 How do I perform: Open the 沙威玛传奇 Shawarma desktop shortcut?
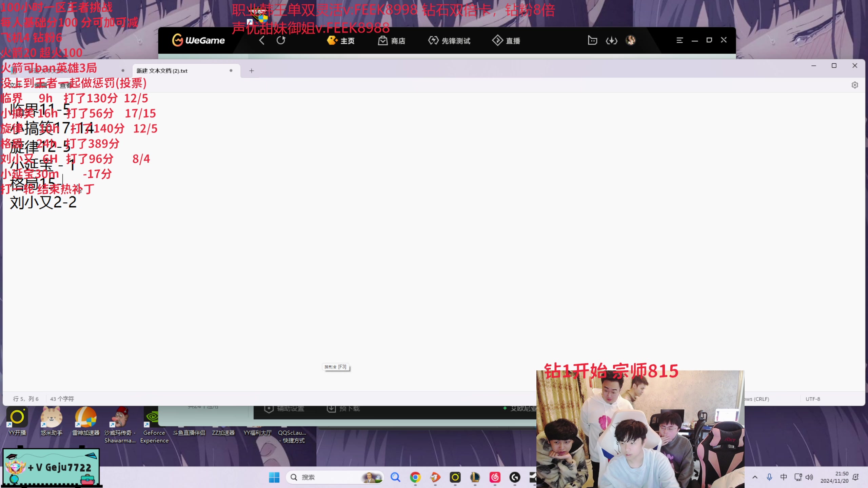120,426
